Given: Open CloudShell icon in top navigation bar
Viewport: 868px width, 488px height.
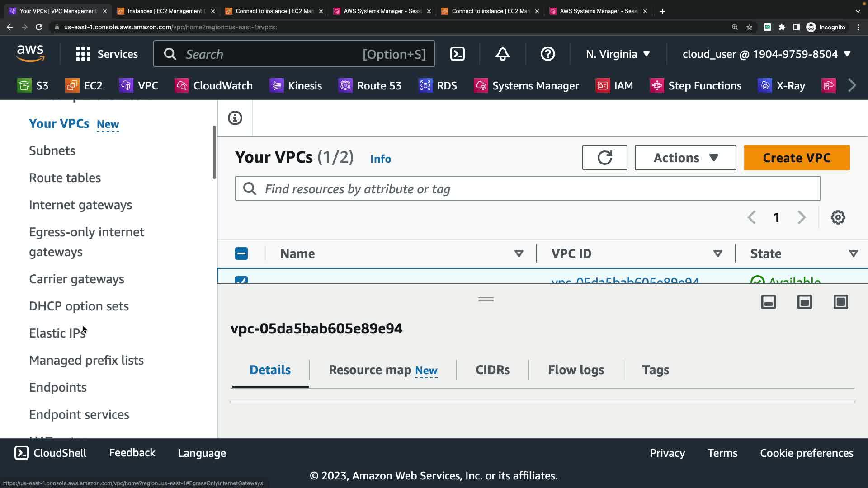Looking at the screenshot, I should 457,54.
